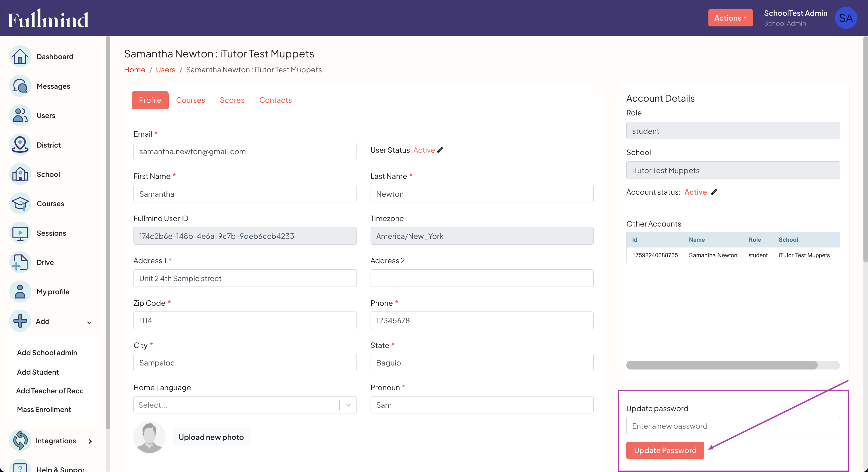Image resolution: width=868 pixels, height=472 pixels.
Task: Click Upload new photo button
Action: point(211,437)
